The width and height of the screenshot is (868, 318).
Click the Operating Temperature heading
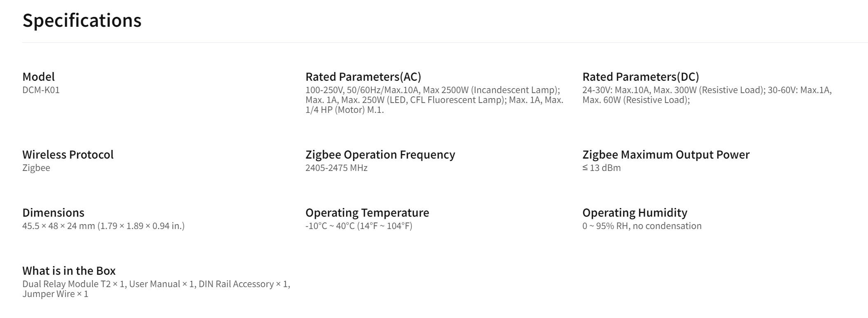pos(367,213)
